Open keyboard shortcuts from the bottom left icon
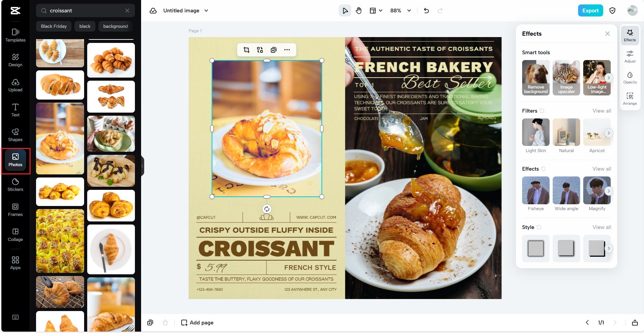The height and width of the screenshot is (333, 644). click(15, 317)
